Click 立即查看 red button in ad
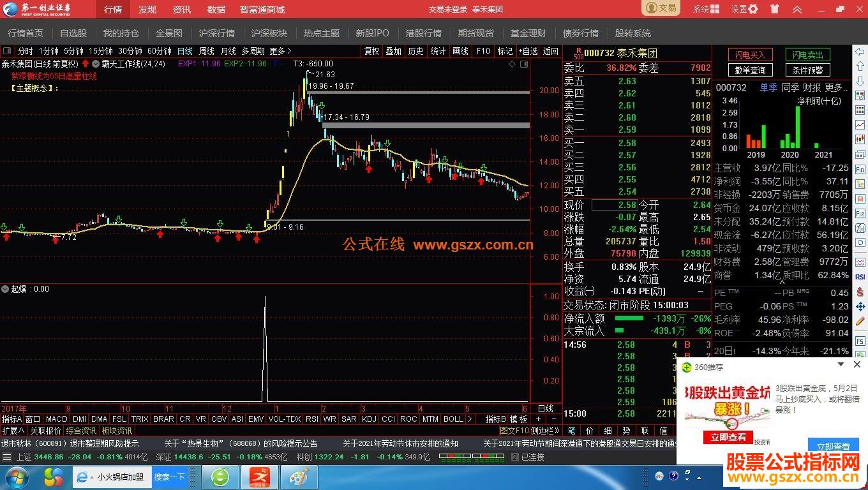 click(x=728, y=437)
